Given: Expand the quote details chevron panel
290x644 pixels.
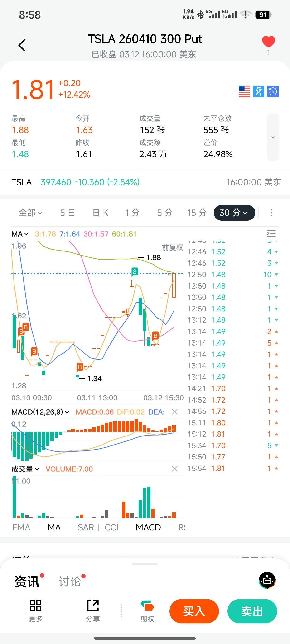Looking at the screenshot, I should point(273,137).
